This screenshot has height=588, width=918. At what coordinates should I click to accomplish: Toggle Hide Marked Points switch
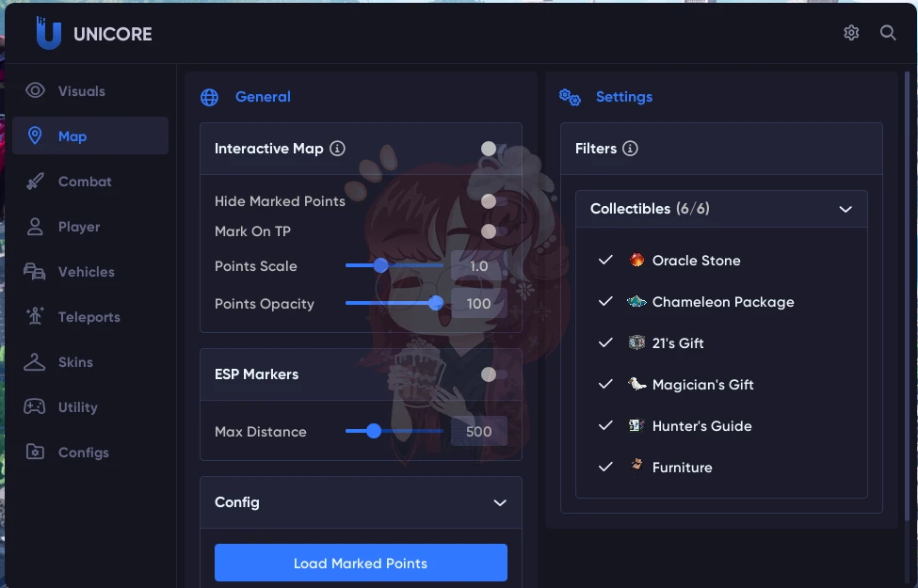click(x=493, y=201)
